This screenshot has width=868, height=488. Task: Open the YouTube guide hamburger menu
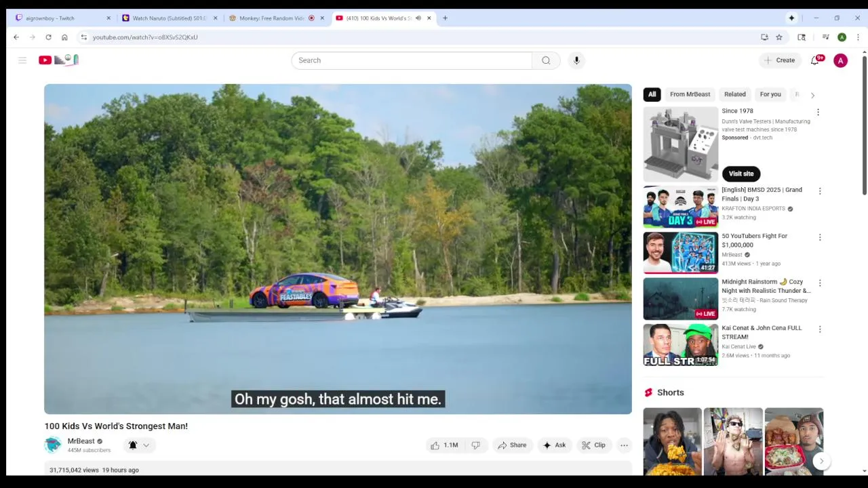coord(22,60)
